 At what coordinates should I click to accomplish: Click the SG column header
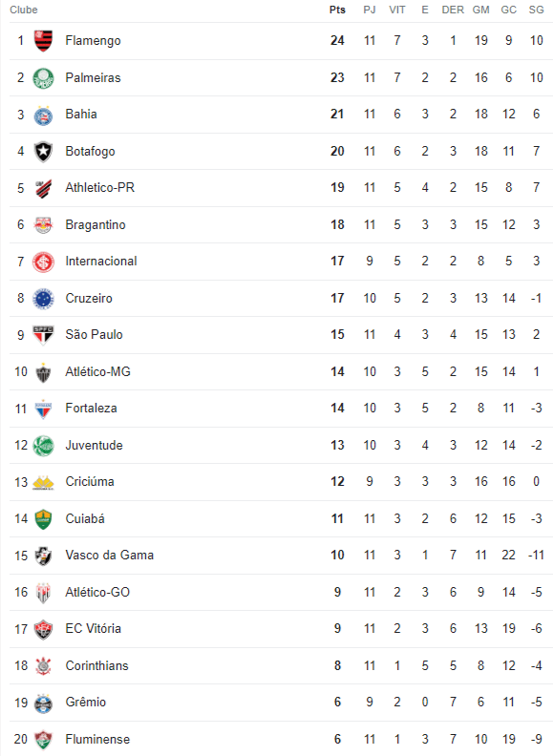536,10
